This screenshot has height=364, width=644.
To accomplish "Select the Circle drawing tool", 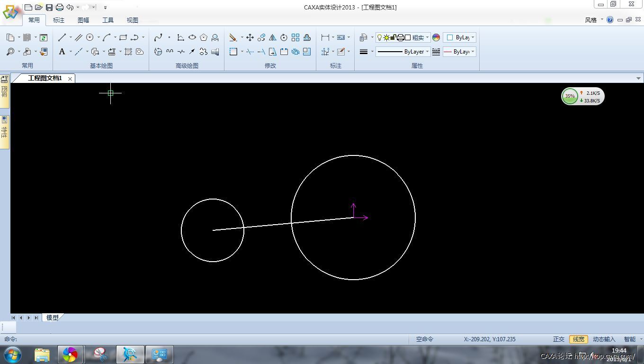I will 90,37.
